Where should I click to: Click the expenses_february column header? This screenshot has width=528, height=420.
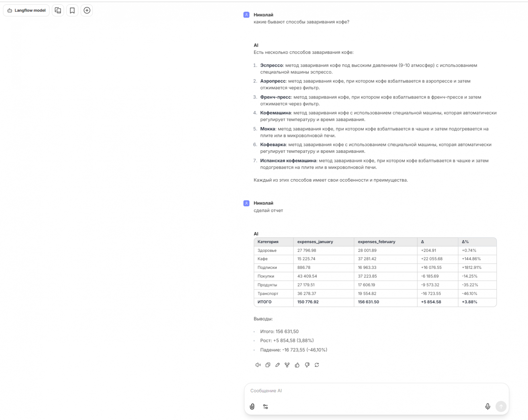pos(376,242)
